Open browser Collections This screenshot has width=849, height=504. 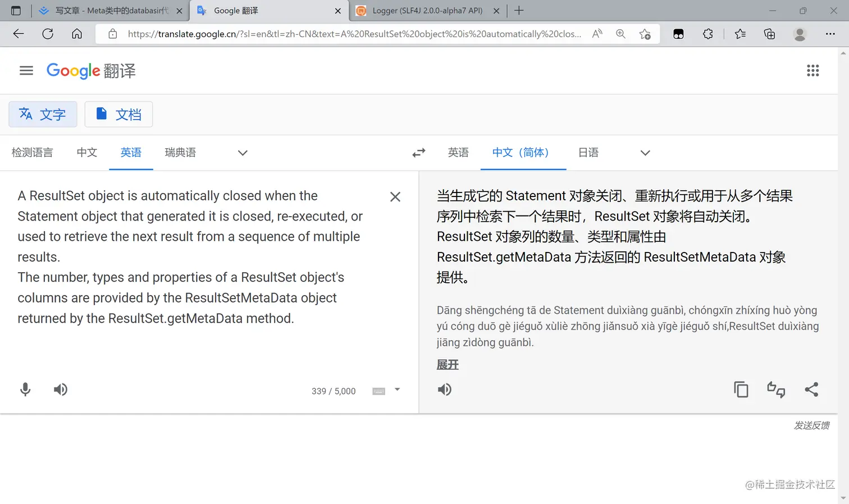770,34
